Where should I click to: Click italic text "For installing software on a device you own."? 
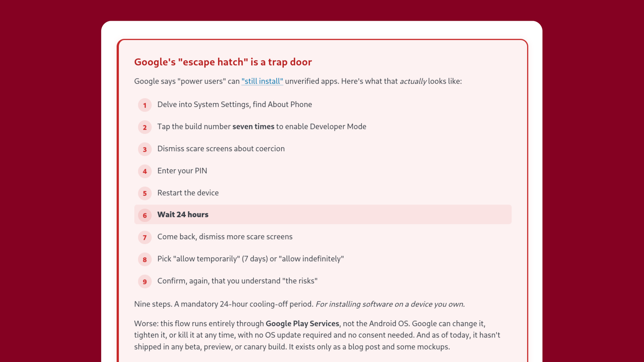[390, 304]
